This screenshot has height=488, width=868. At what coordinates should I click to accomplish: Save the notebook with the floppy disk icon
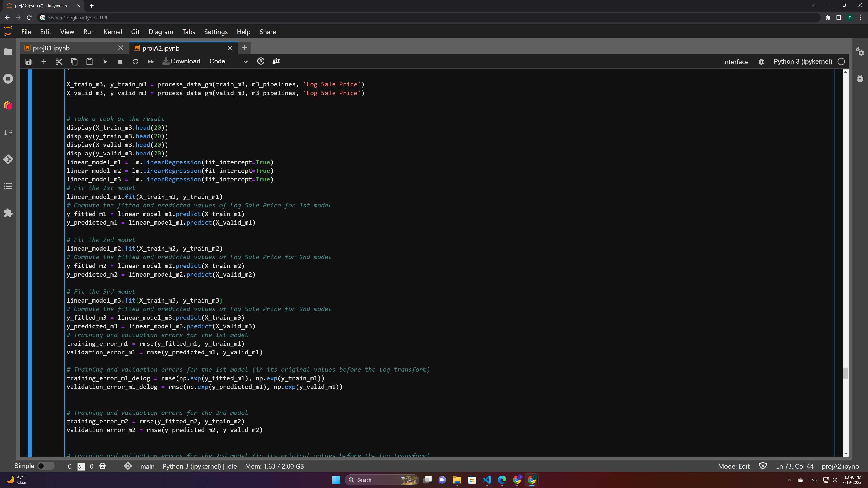click(x=28, y=62)
